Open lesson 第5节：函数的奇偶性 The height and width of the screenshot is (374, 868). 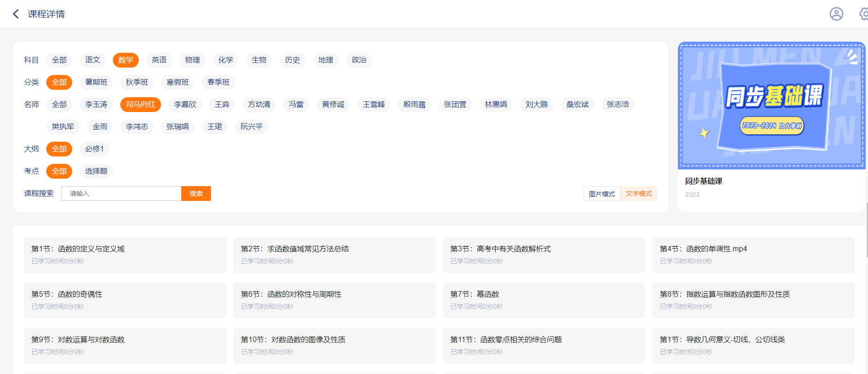(125, 300)
